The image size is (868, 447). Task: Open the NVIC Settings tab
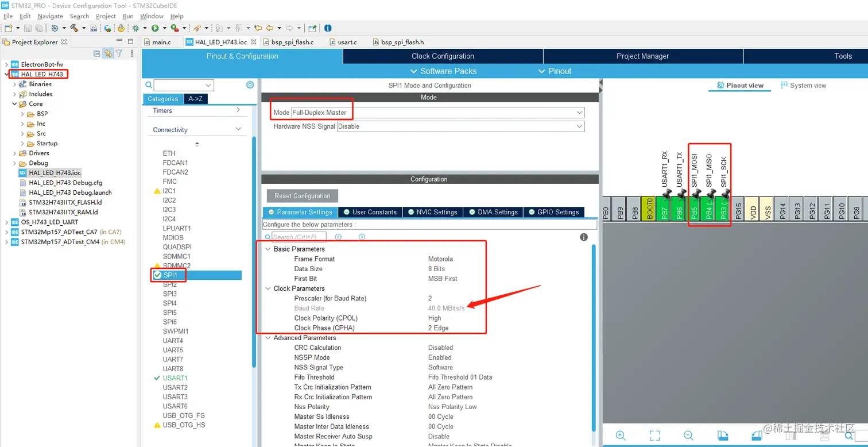click(x=432, y=212)
